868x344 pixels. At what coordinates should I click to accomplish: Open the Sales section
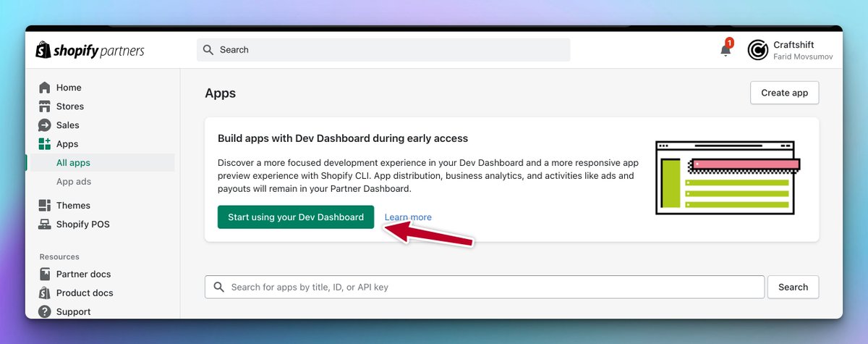point(68,125)
